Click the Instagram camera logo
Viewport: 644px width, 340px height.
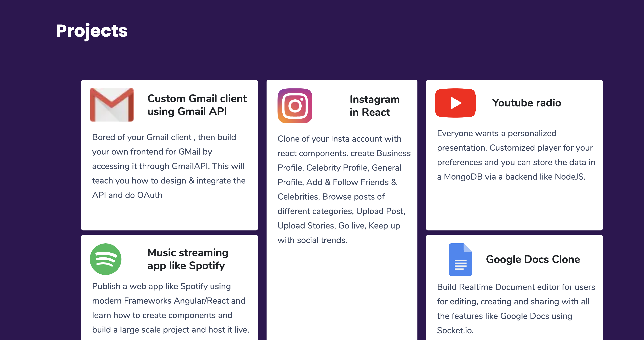click(x=295, y=106)
